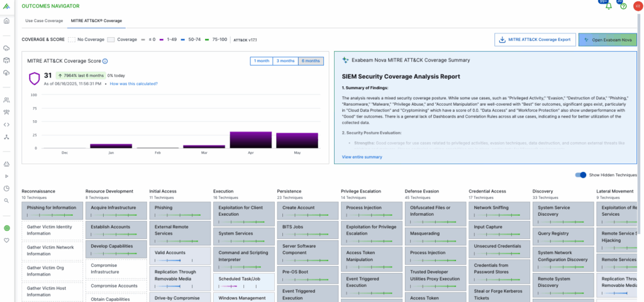Click the Exabeam logo in the sidebar
Viewport: 644px width, 302px height.
coord(6,6)
